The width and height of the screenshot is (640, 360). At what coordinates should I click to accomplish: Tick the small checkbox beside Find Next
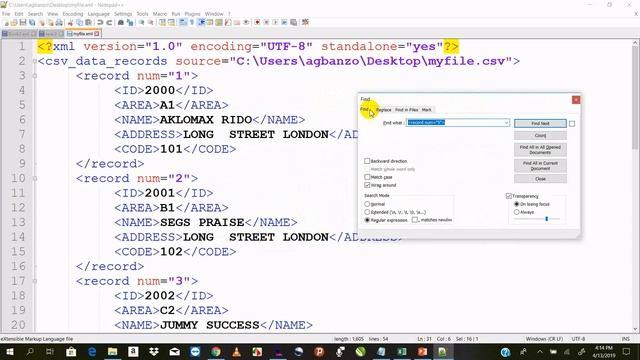(572, 123)
